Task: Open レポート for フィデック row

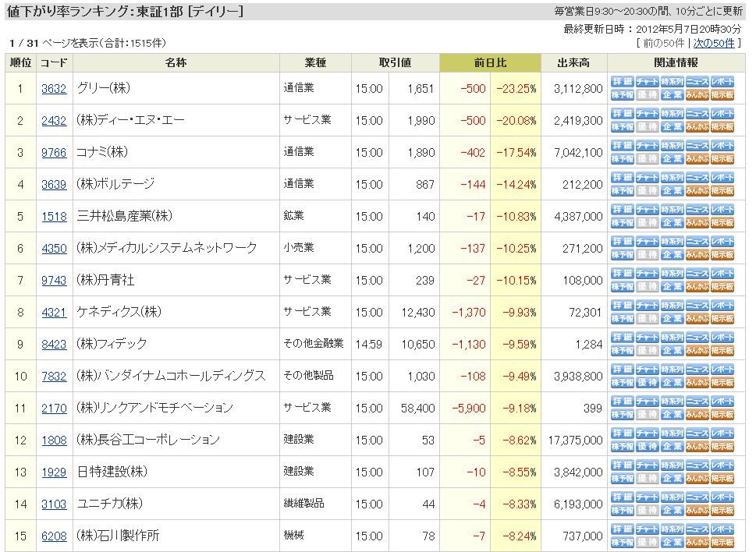Action: [722, 337]
